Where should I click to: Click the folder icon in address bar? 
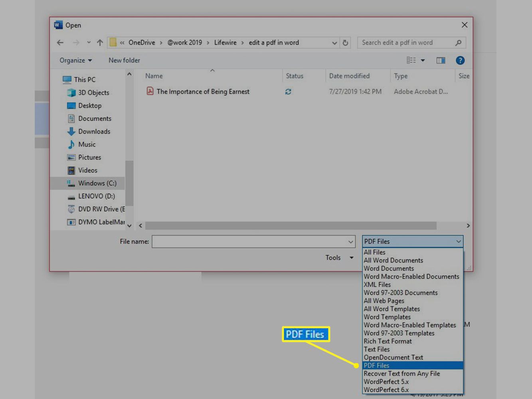click(x=113, y=42)
